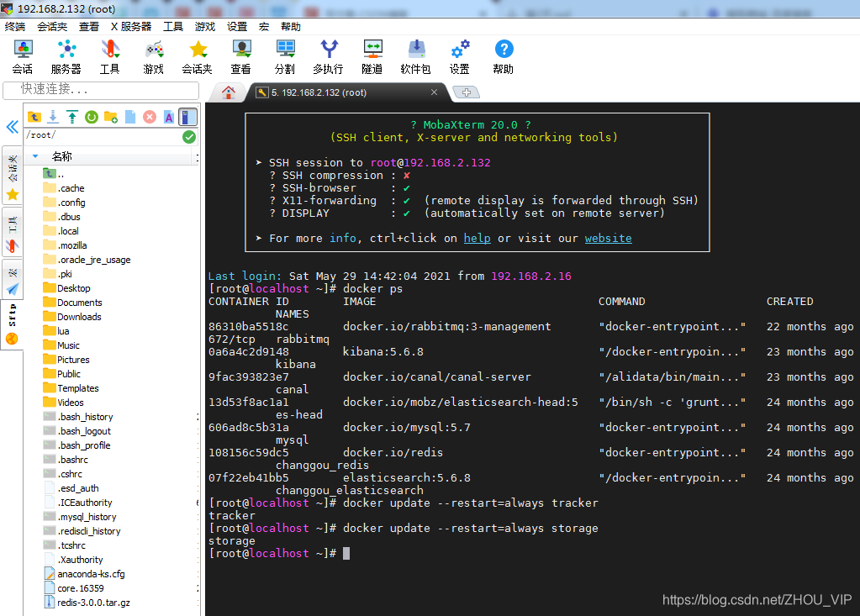Open the 工具 (Tools) toolbar icon
The width and height of the screenshot is (860, 616).
pos(109,57)
